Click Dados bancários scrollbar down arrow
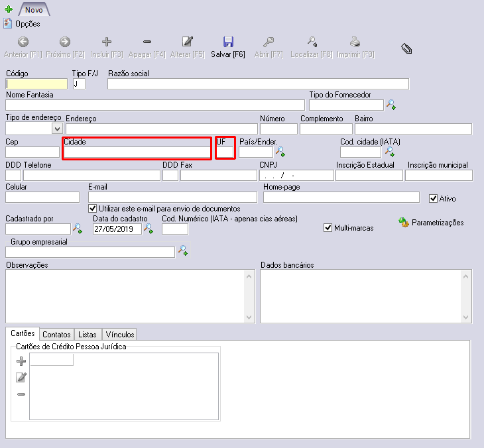This screenshot has width=484, height=448. pos(466,317)
